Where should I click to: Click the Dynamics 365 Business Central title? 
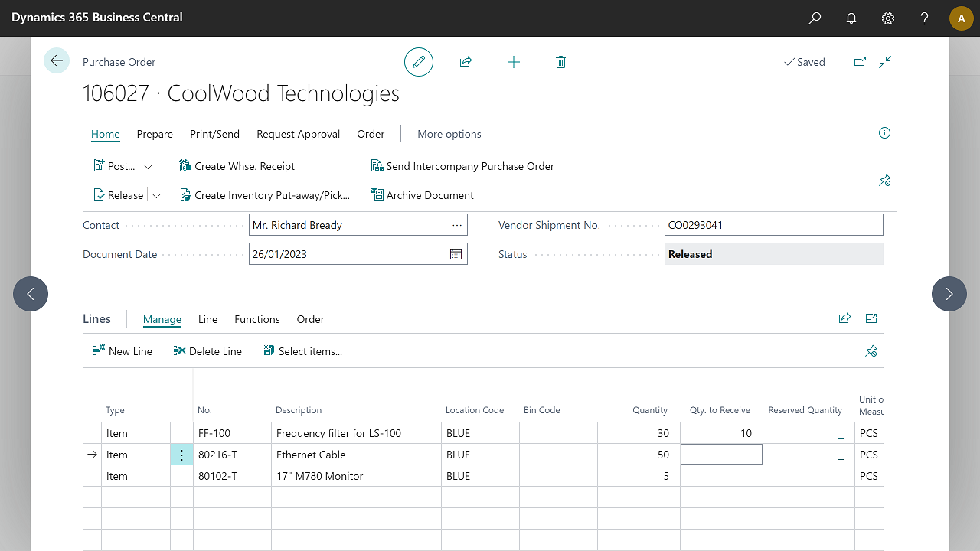[97, 17]
